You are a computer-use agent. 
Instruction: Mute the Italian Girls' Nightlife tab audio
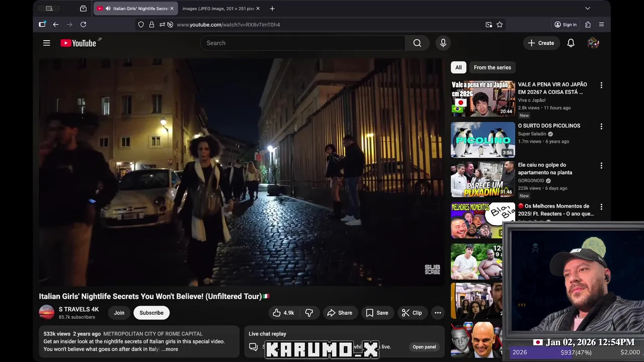point(108,9)
